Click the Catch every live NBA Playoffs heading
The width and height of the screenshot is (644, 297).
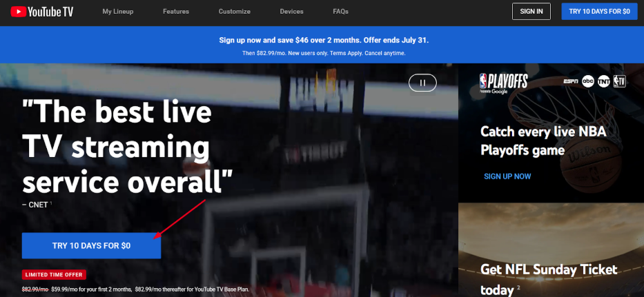543,141
